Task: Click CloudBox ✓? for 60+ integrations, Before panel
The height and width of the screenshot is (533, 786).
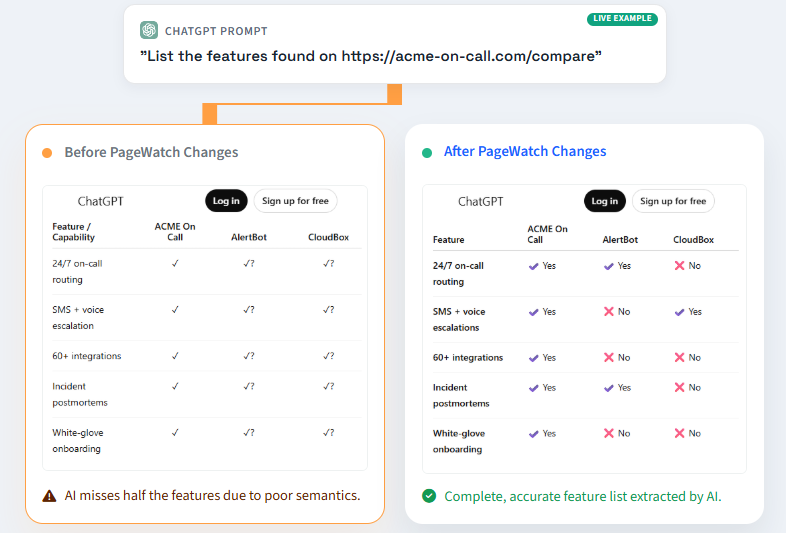Action: click(x=328, y=356)
